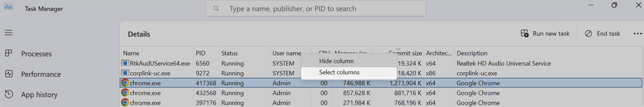This screenshot has width=644, height=107.
Task: Sort by the Status column header
Action: click(229, 53)
